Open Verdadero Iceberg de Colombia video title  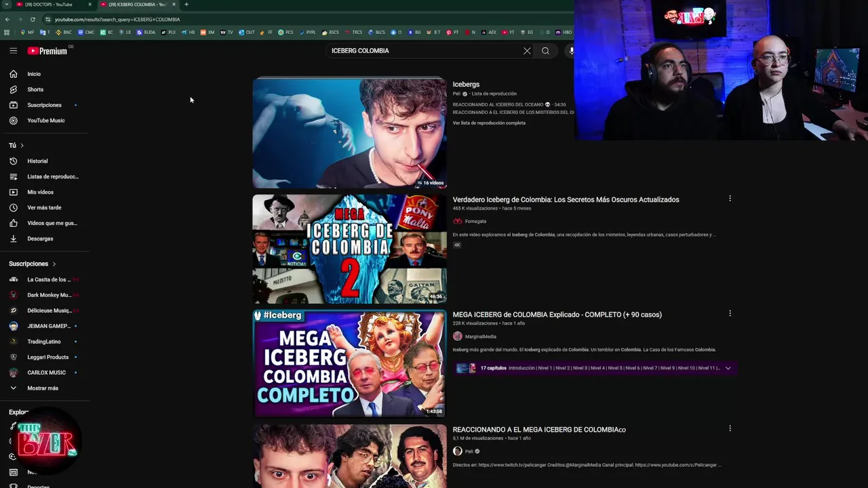[566, 200]
